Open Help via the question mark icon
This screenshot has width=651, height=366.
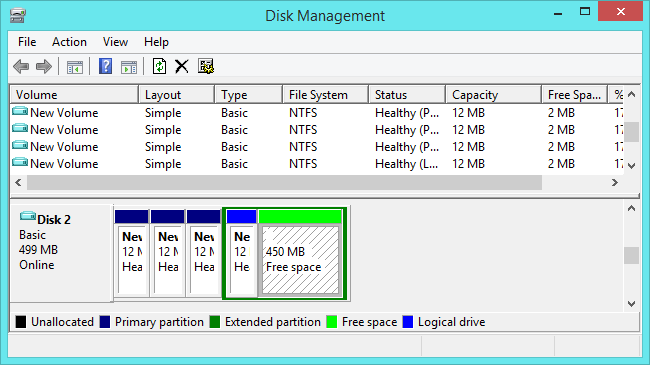click(x=105, y=66)
